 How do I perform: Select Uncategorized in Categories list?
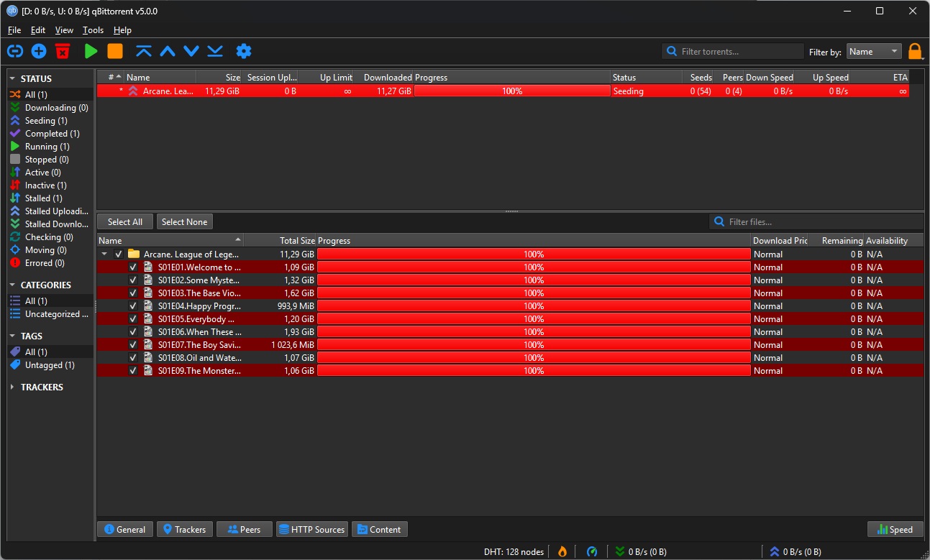coord(50,314)
